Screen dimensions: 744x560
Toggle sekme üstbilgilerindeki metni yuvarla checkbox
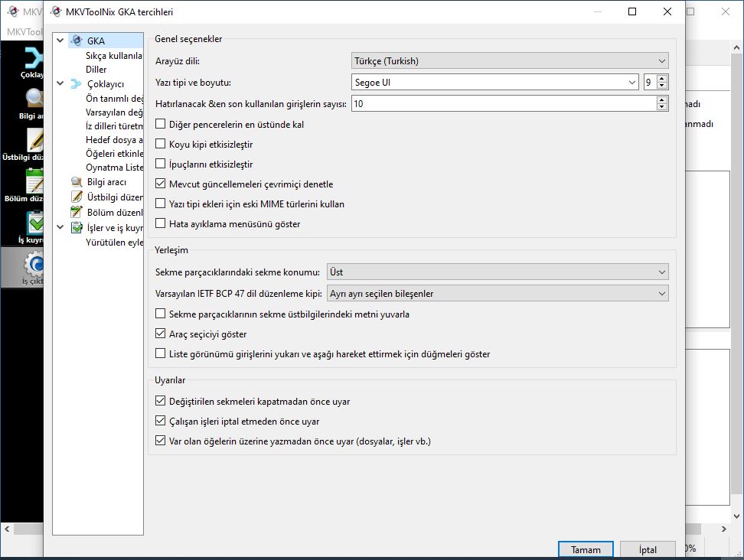[x=161, y=314]
